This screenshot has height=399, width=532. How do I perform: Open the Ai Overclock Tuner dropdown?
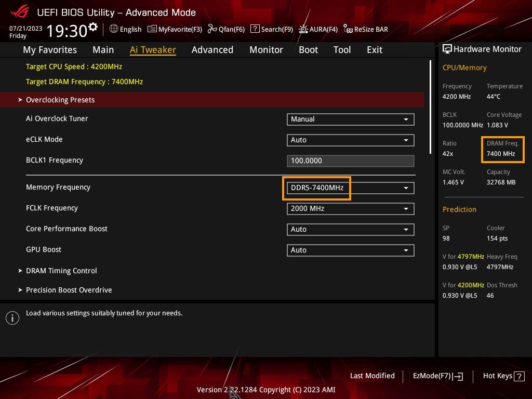tap(351, 119)
